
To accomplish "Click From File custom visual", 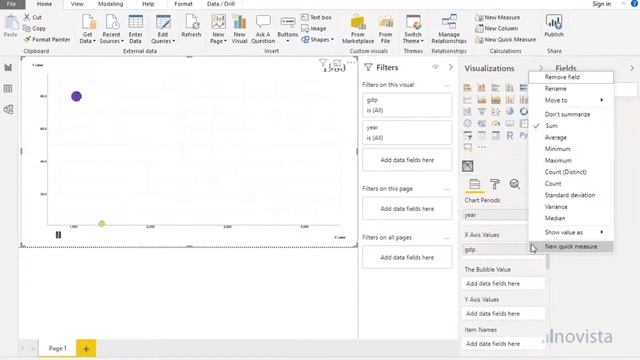I will coord(385,29).
